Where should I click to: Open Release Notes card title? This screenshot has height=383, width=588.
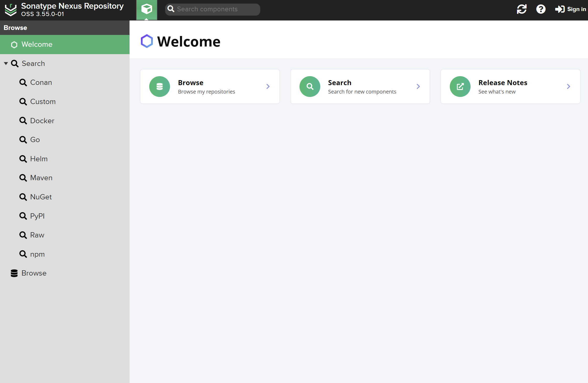503,83
